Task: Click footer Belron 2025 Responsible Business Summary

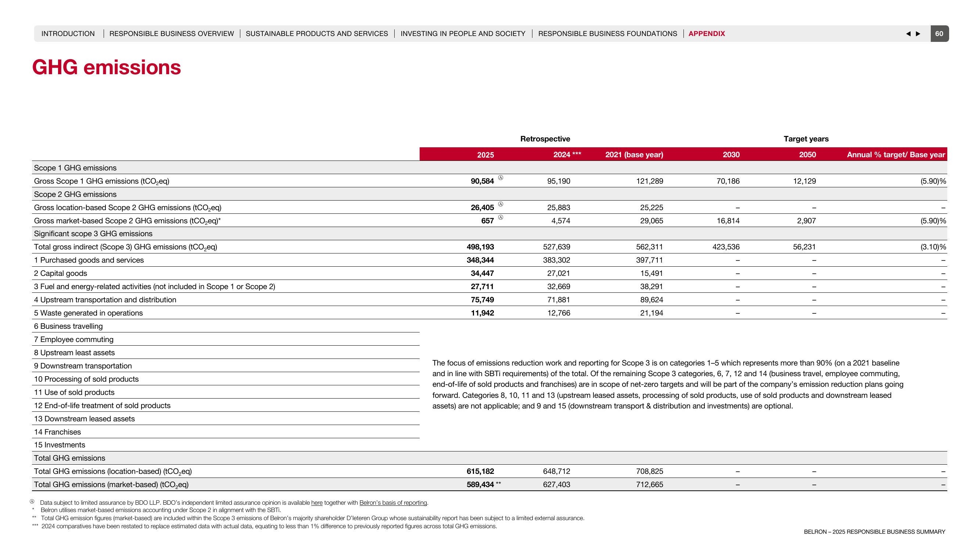Action: point(874,532)
